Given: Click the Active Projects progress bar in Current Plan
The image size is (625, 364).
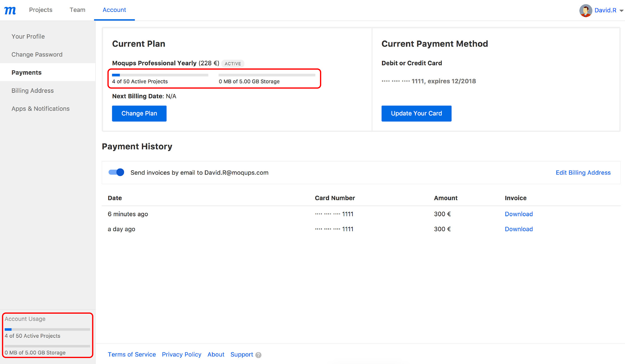Looking at the screenshot, I should (x=160, y=75).
